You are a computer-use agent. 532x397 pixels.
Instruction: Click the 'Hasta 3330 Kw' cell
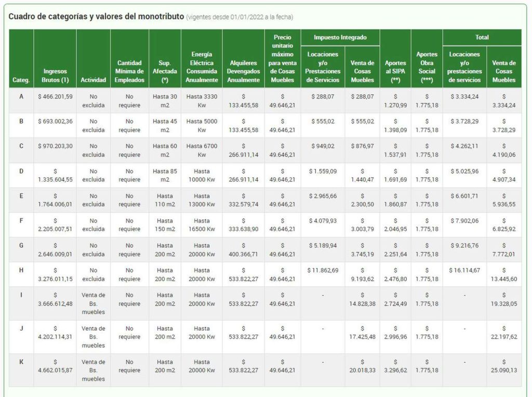tap(202, 101)
